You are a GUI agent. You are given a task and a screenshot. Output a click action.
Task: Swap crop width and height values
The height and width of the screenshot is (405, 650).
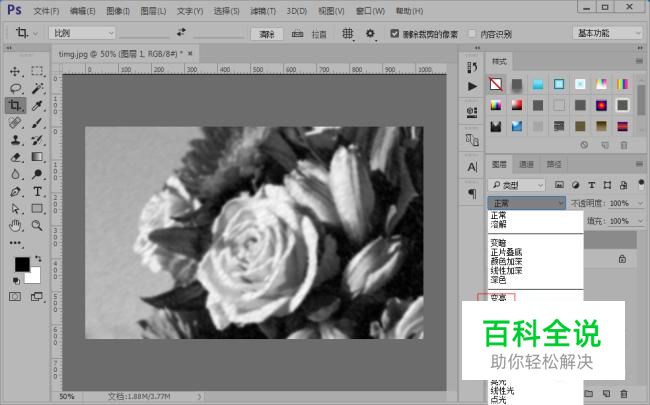181,32
